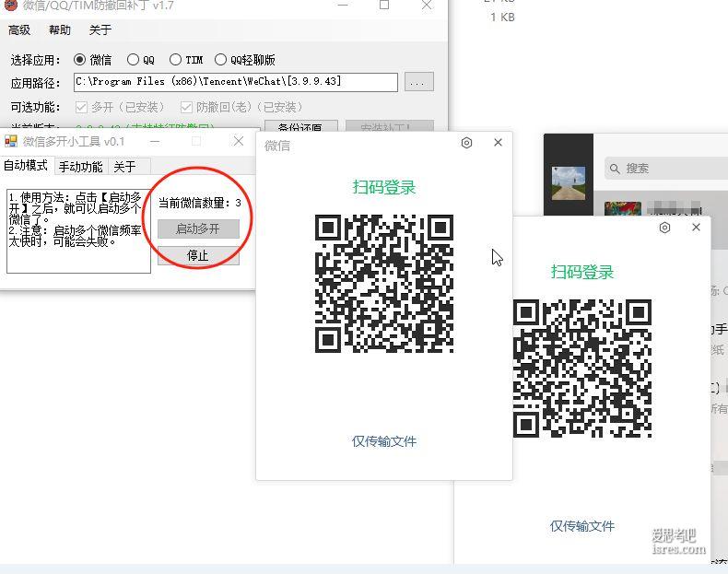Open settings gear in second WeChat login window
The image size is (728, 574).
point(664,228)
